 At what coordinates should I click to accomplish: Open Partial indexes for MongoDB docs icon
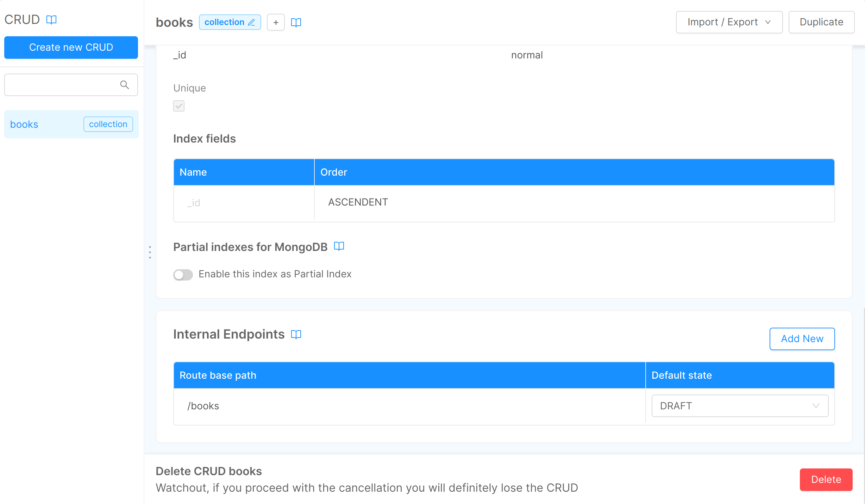[x=339, y=246]
